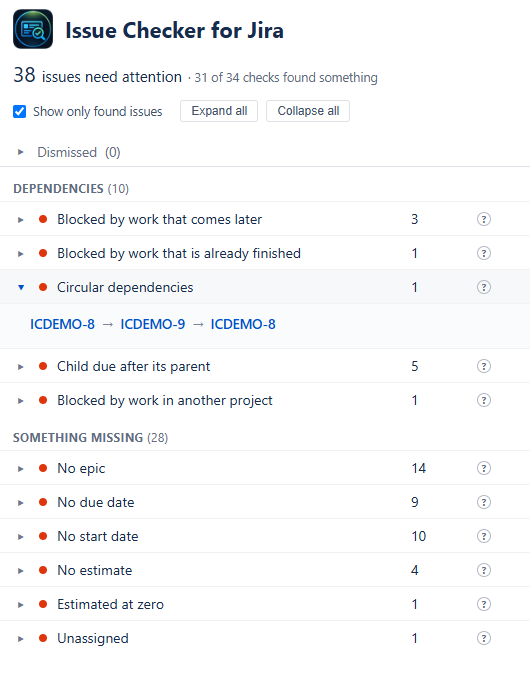
Task: Open help icon for Circular dependencies
Action: [x=483, y=288]
